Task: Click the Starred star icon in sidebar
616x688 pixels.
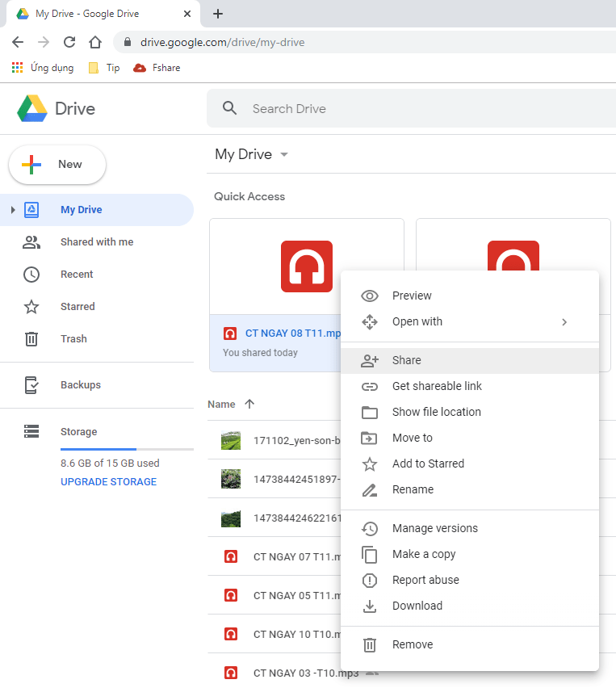Action: (31, 307)
